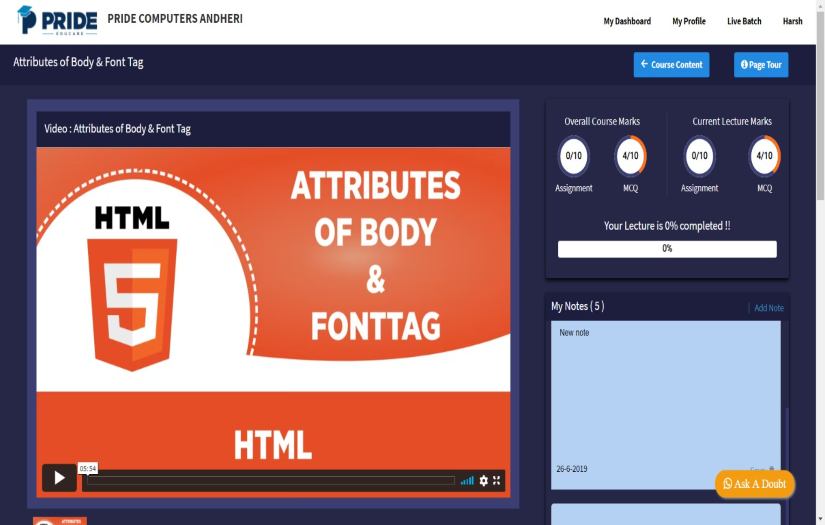Screen dimensions: 825x525
Task: Open My Dashboard
Action: pyautogui.click(x=627, y=21)
